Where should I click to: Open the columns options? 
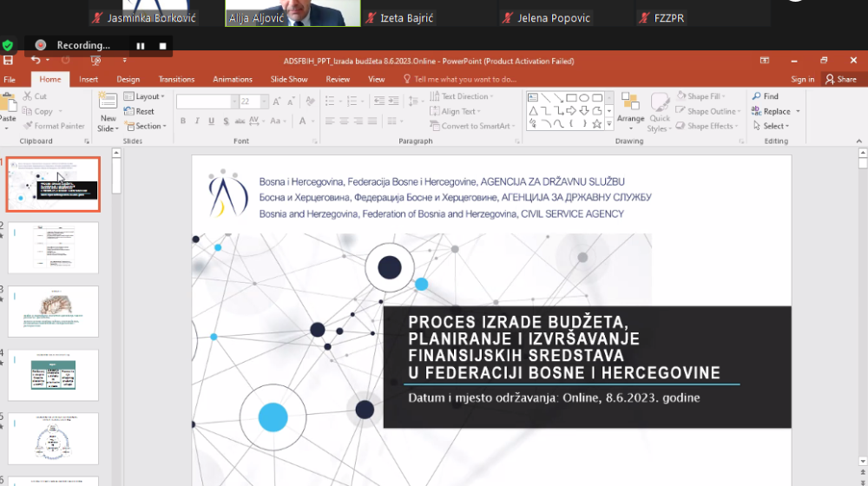tap(394, 121)
